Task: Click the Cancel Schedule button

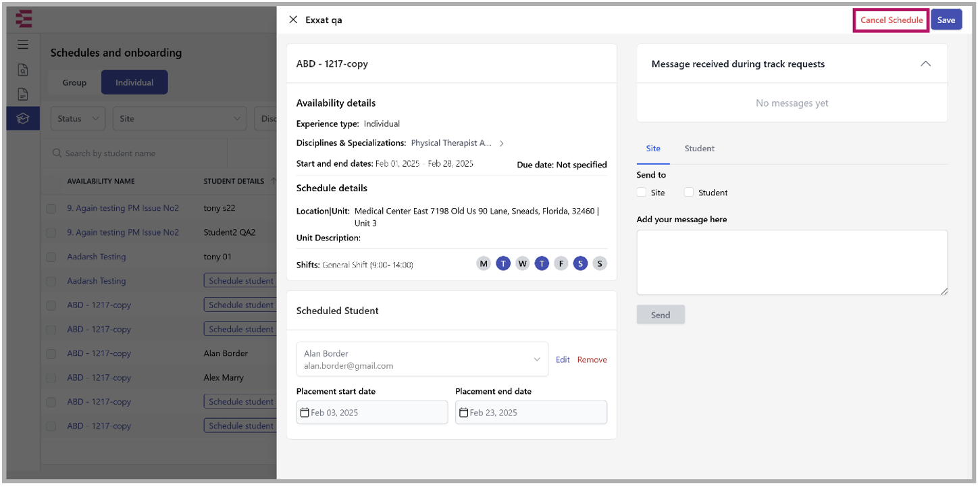Action: point(891,20)
